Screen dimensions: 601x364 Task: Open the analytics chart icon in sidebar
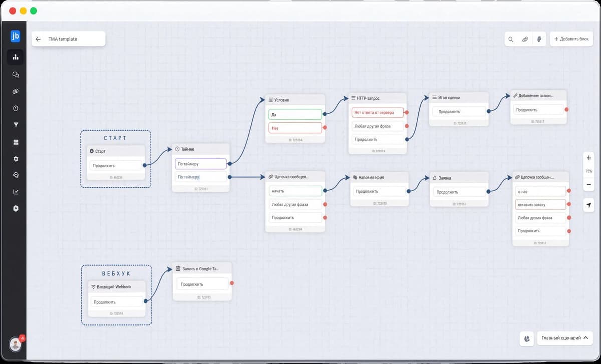(15, 192)
